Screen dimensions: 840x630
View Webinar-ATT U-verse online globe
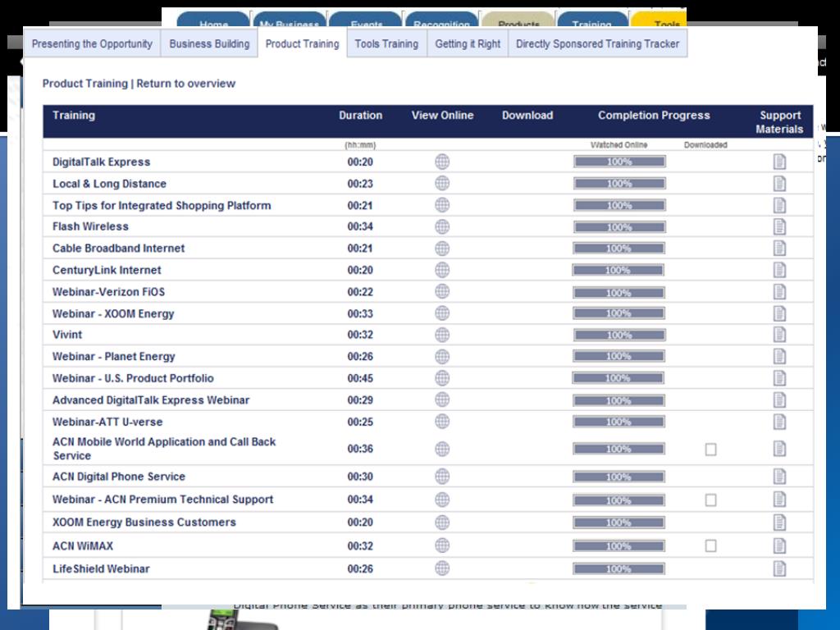coord(442,422)
